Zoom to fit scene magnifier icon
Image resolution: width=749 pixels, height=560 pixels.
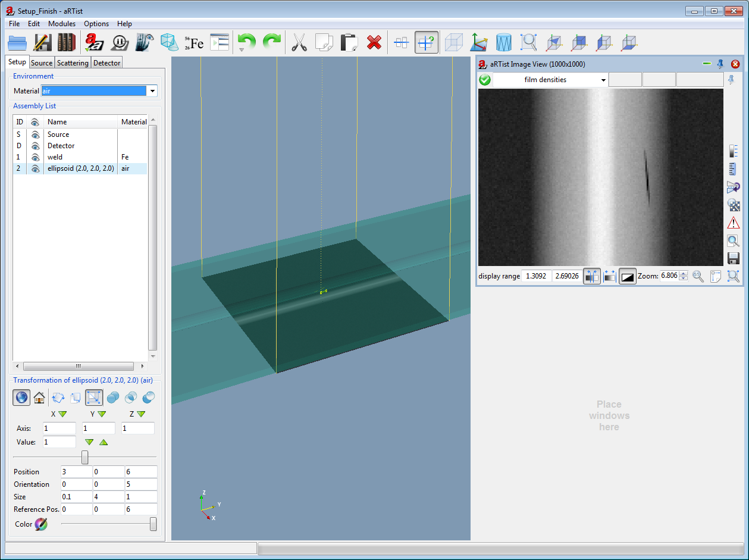[529, 42]
